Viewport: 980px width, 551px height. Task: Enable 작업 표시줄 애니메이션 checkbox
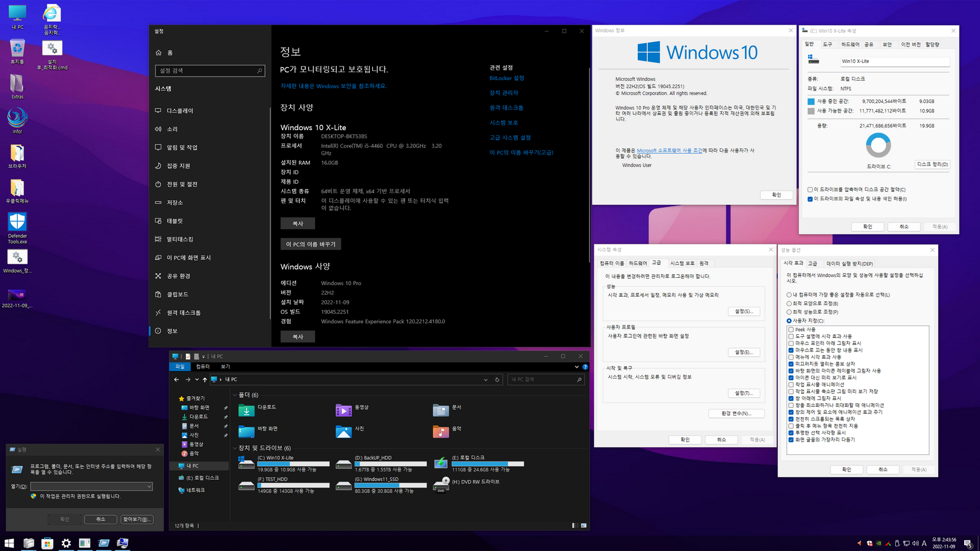pos(791,384)
